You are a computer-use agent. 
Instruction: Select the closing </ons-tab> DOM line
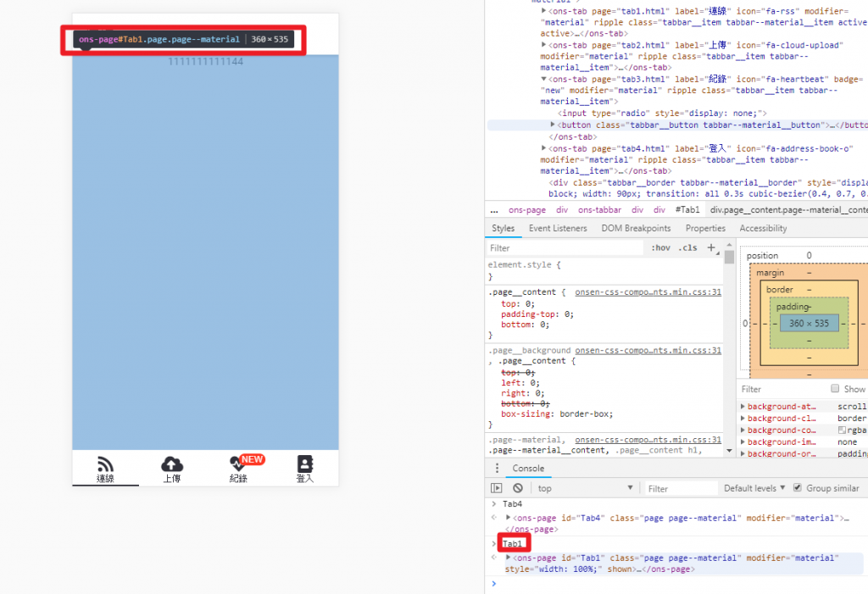[x=573, y=136]
